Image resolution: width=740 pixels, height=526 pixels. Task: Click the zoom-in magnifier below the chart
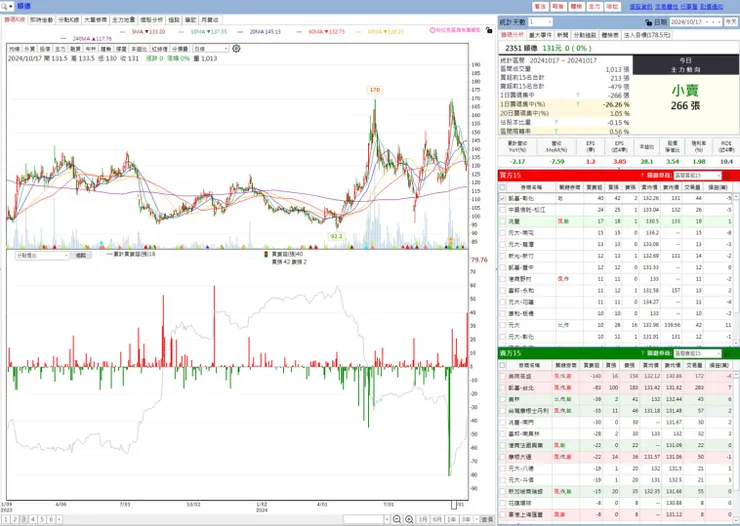pyautogui.click(x=409, y=519)
